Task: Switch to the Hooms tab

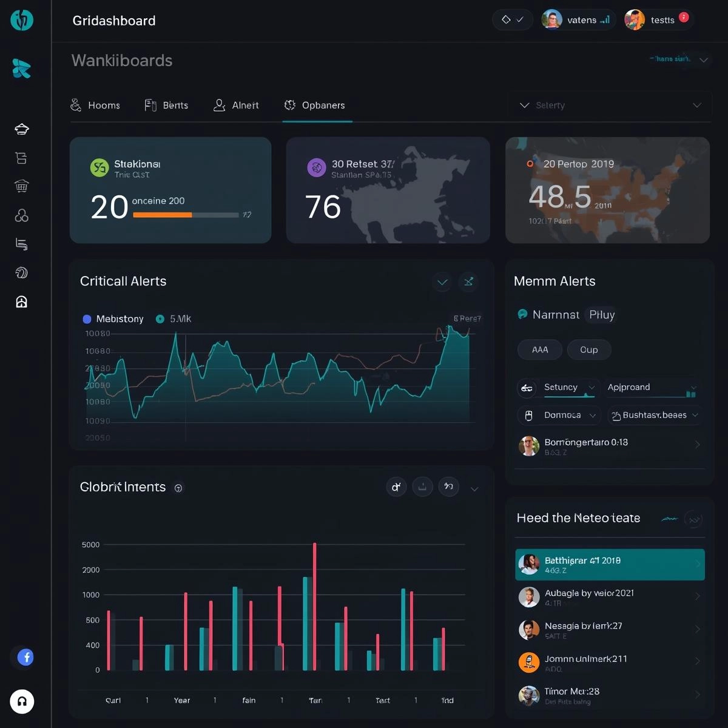Action: [96, 106]
